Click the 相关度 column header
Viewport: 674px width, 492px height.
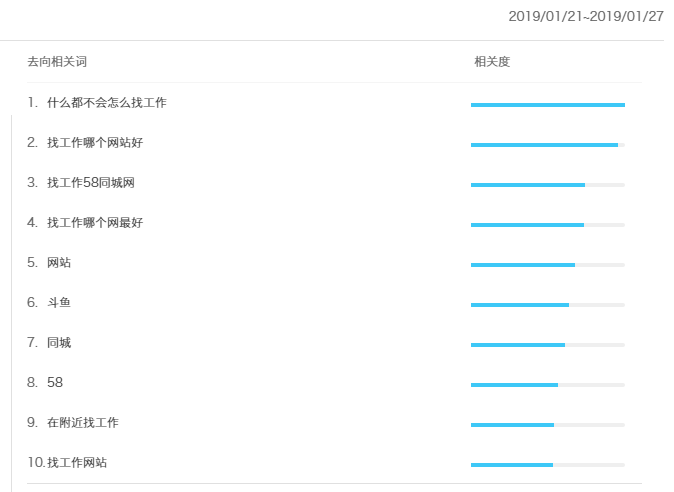[492, 62]
